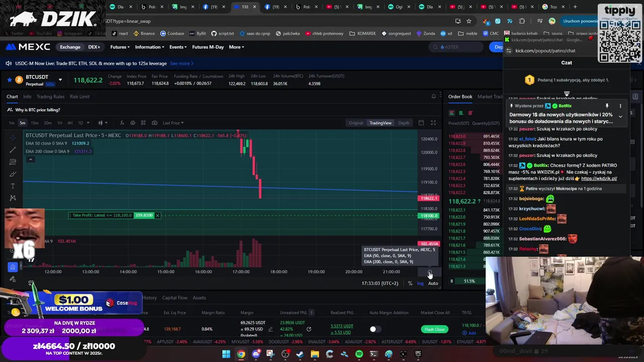Open three-dot menu on pinned chat message

coord(620,106)
